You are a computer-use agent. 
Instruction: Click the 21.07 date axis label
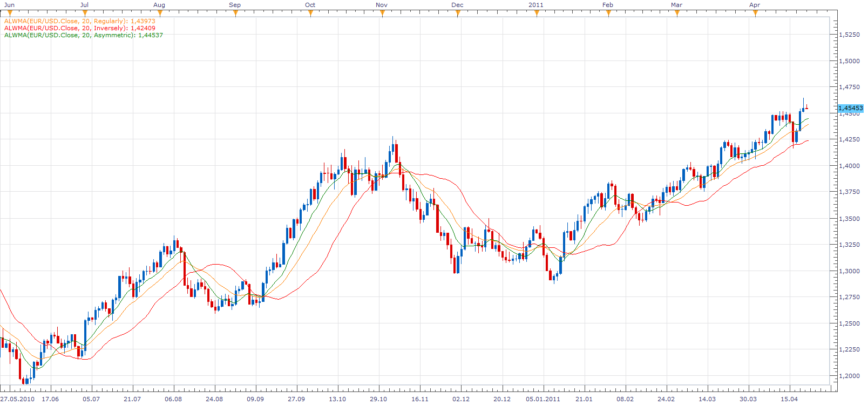click(x=132, y=399)
